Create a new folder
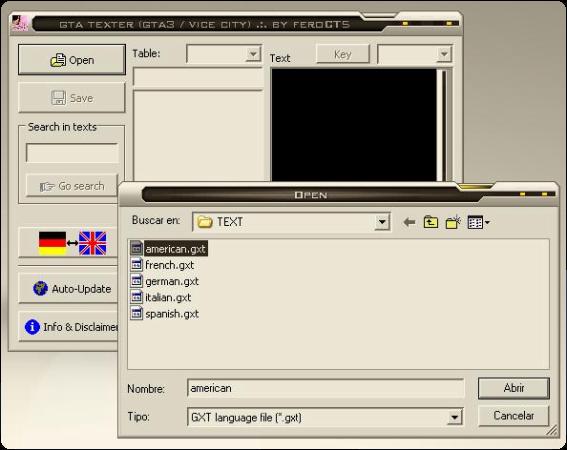The image size is (567, 450). pos(453,222)
